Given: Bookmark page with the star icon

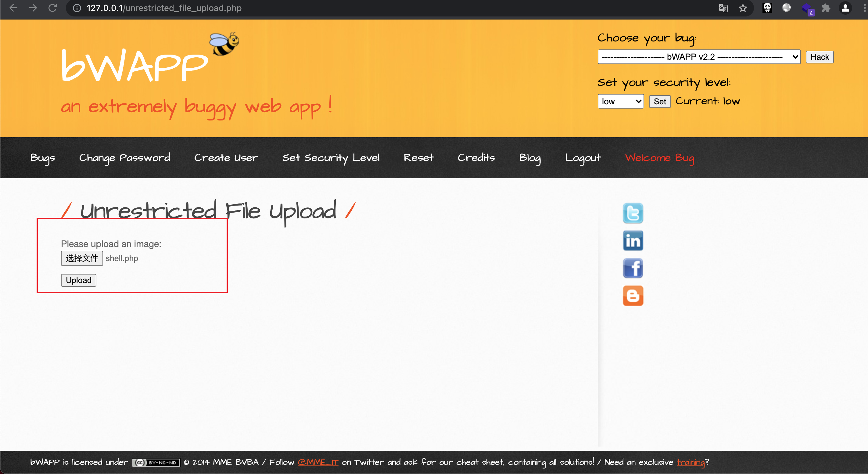Looking at the screenshot, I should [x=743, y=8].
